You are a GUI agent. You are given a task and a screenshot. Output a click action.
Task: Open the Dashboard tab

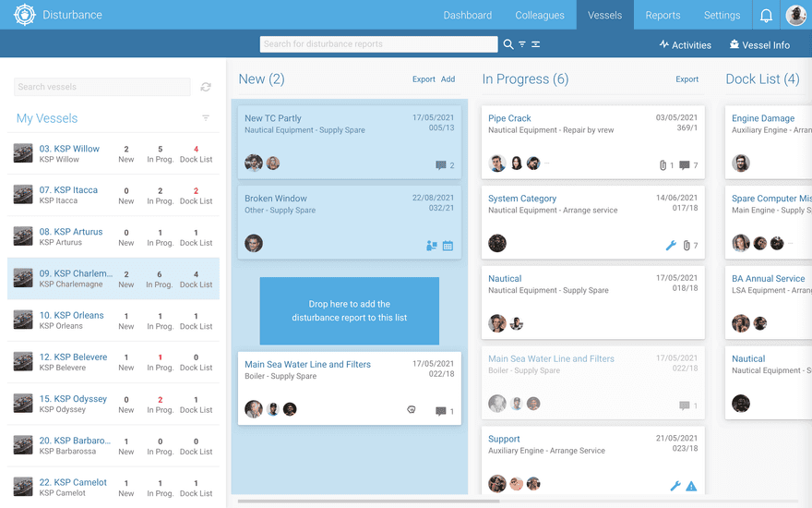click(x=468, y=15)
